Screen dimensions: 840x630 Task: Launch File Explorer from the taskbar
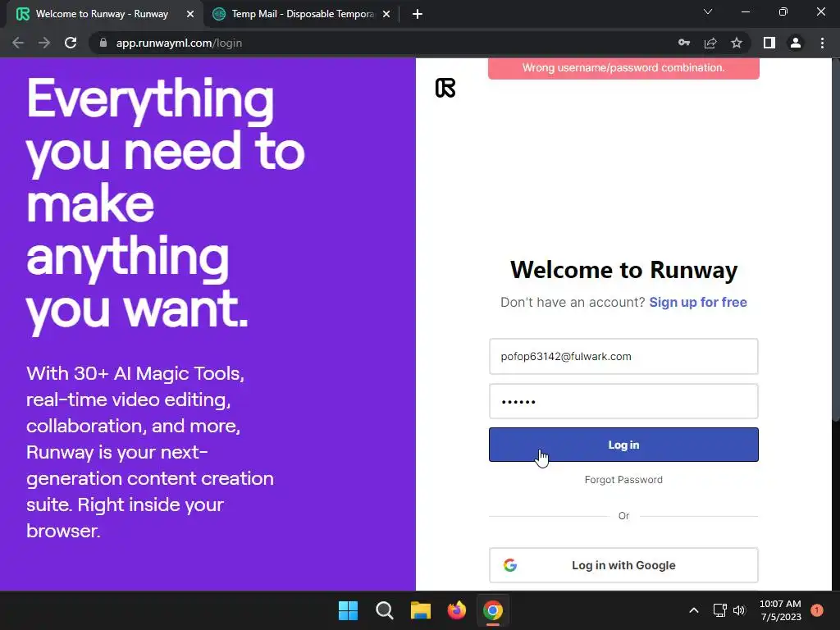tap(421, 610)
